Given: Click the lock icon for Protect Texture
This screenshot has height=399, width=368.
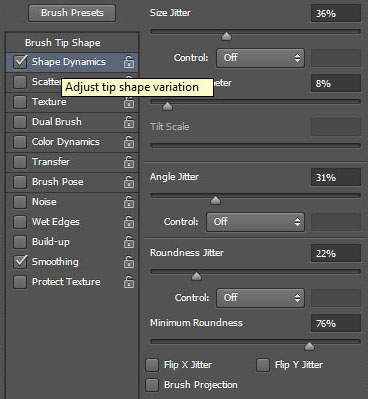Looking at the screenshot, I should 129,282.
